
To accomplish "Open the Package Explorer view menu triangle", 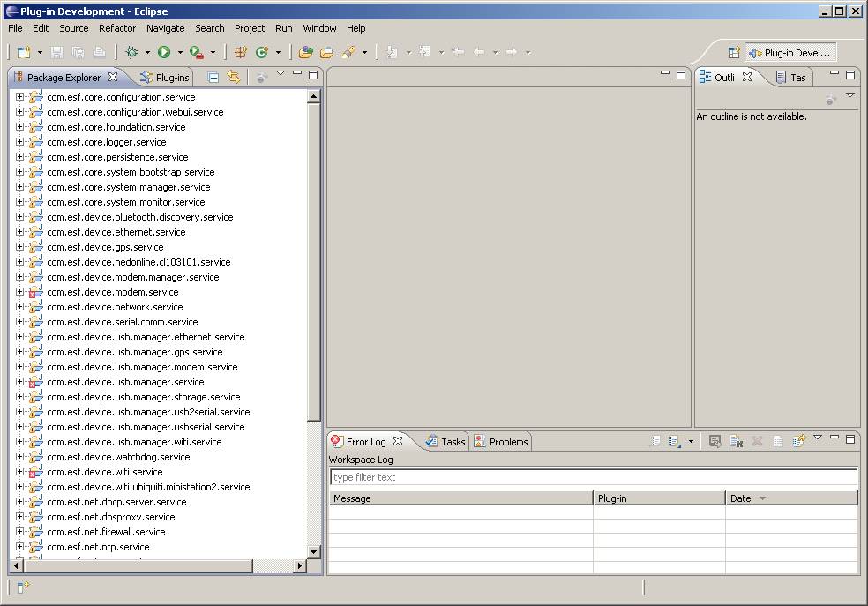I will click(x=281, y=74).
